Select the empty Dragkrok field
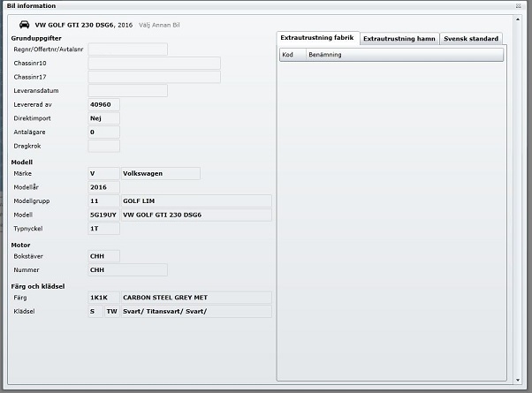This screenshot has height=393, width=532. click(x=103, y=146)
